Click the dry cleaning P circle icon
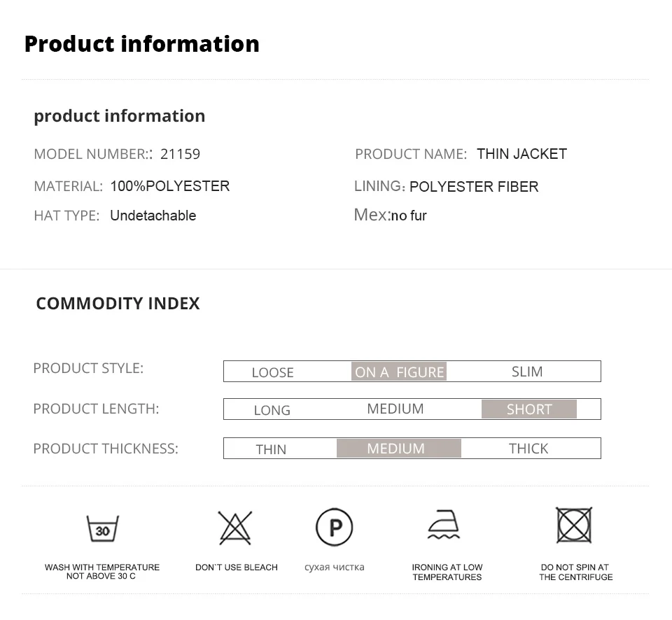This screenshot has width=672, height=620. 335,527
